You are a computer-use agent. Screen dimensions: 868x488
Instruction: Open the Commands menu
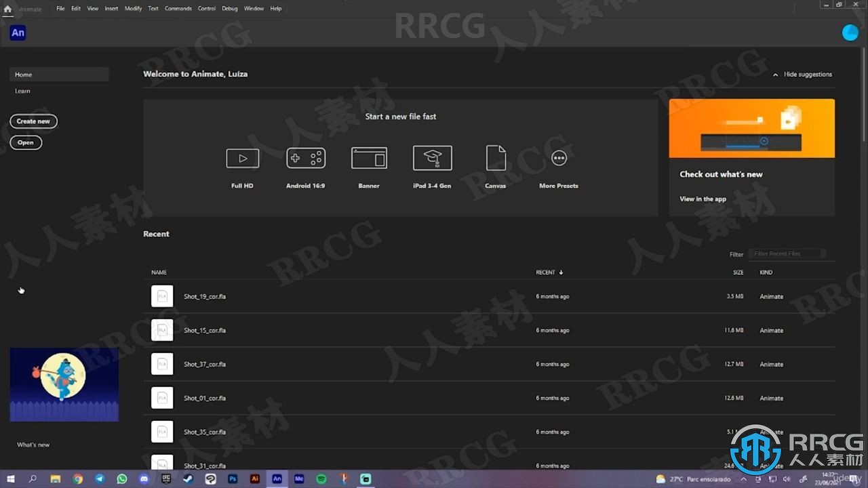(x=178, y=9)
